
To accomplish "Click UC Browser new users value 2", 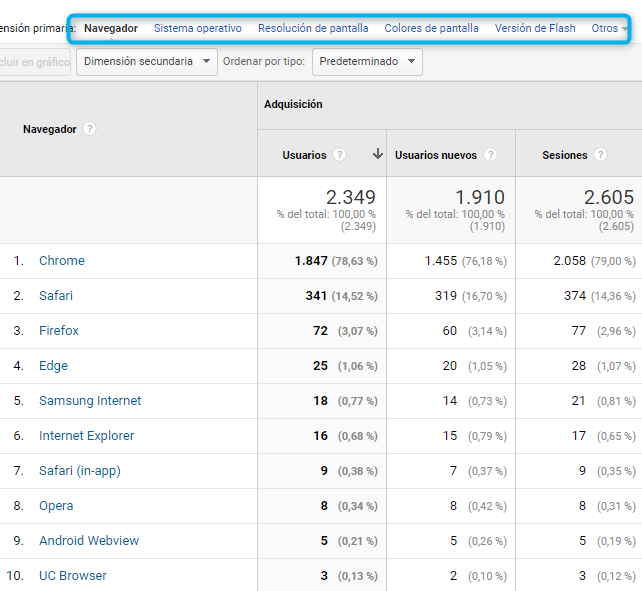I will [453, 576].
